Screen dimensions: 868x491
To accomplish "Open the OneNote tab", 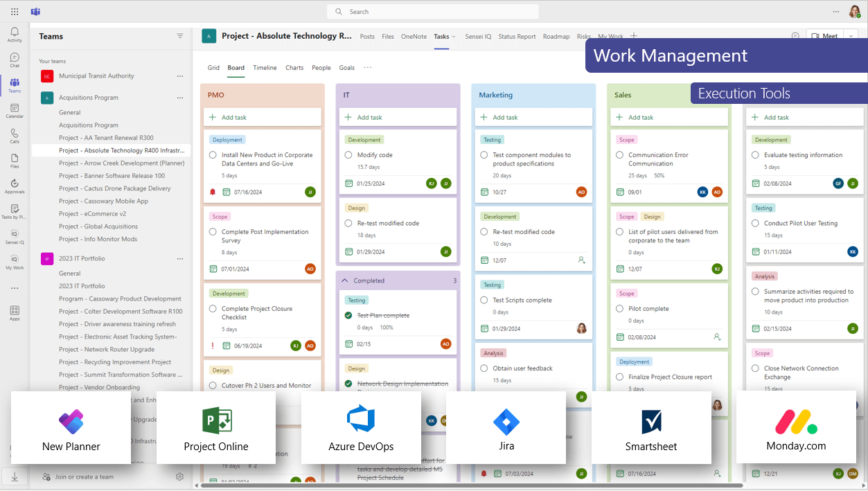I will click(x=414, y=37).
